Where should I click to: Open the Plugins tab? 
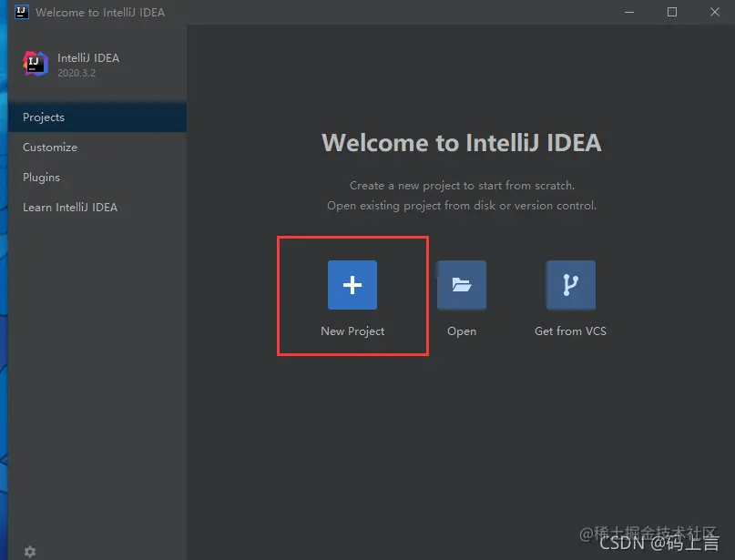[97, 178]
